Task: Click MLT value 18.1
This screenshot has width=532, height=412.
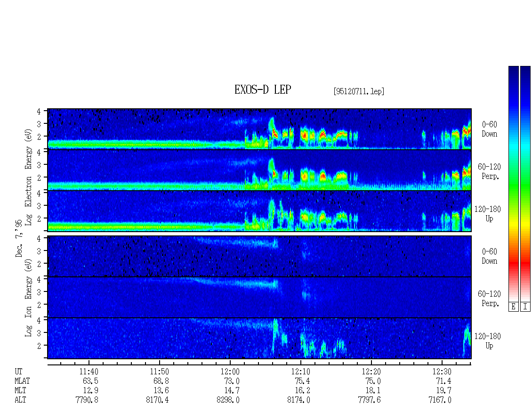Action: coord(373,391)
